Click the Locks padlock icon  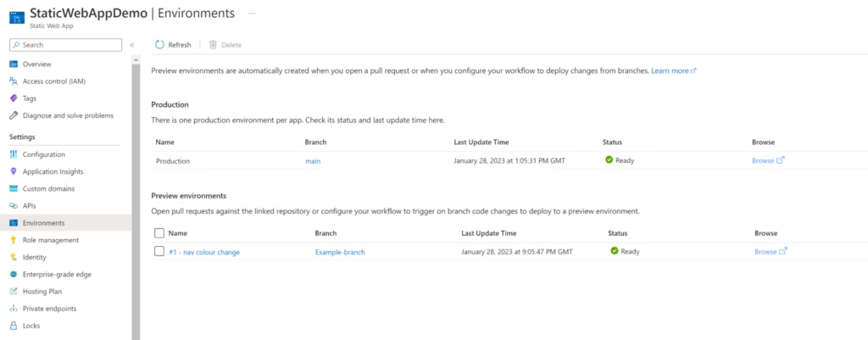point(14,326)
